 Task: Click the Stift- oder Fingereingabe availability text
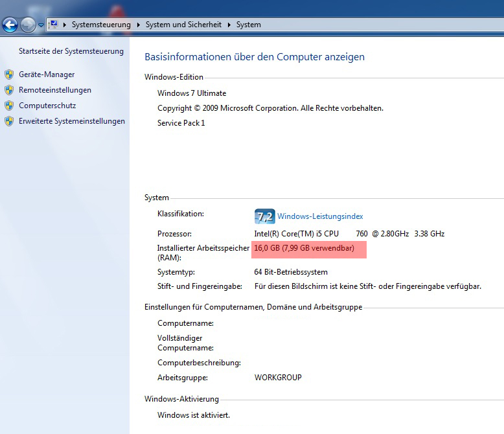tap(368, 286)
